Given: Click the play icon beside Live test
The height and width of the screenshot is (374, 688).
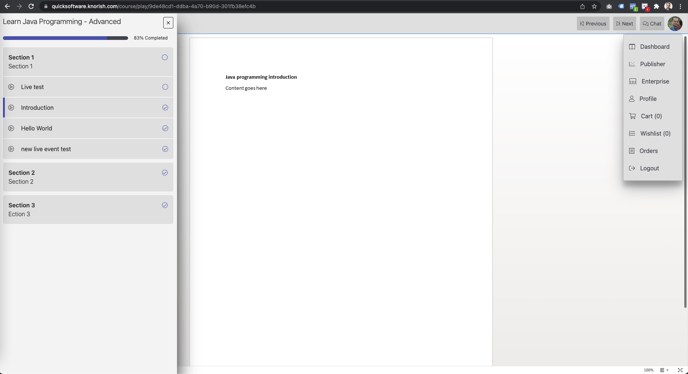Looking at the screenshot, I should 11,87.
